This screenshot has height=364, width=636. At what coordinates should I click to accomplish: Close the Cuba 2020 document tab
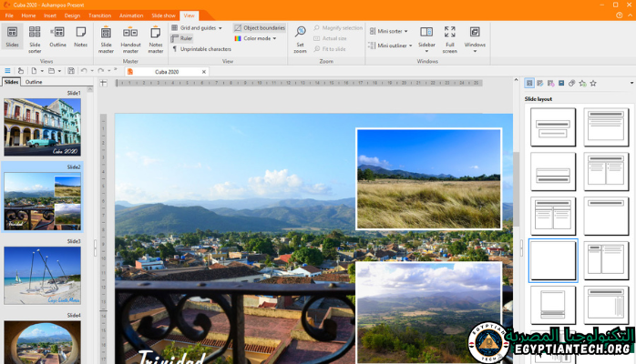click(x=203, y=71)
